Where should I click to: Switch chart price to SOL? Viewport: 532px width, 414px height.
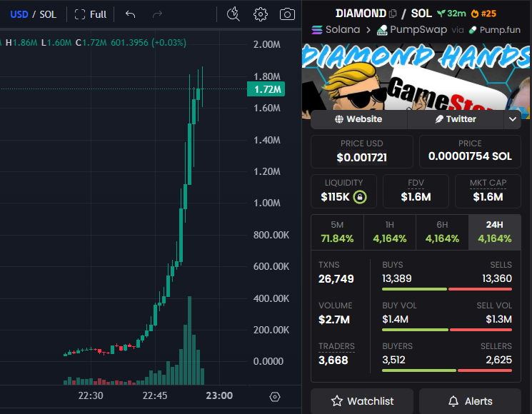pyautogui.click(x=48, y=14)
